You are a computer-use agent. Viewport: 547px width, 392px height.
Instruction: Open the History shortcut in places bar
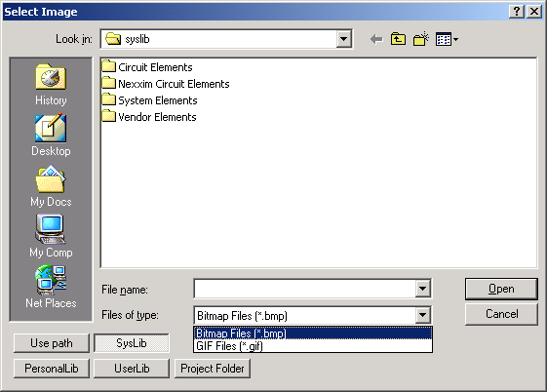pos(51,85)
